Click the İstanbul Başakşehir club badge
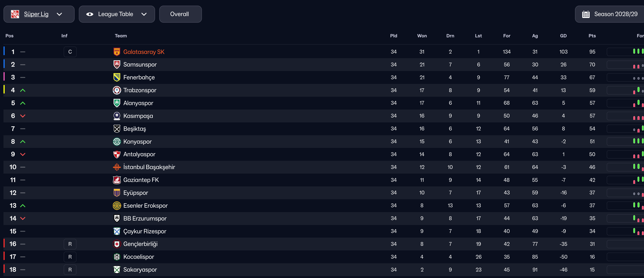Viewport: 644px width, 278px height. pos(117,167)
